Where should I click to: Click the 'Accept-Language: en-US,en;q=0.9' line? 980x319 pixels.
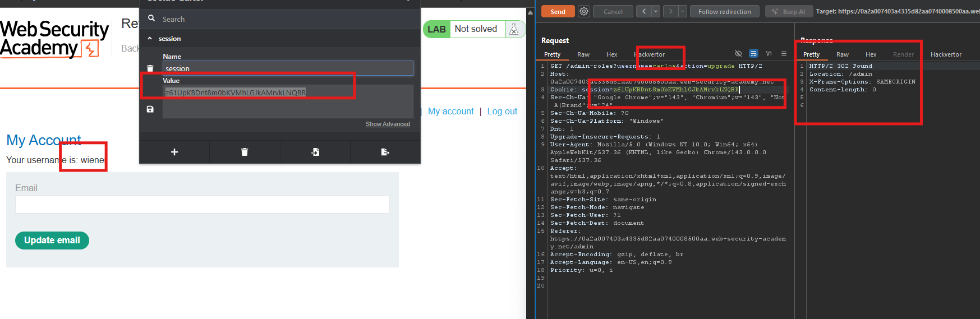[x=611, y=262]
